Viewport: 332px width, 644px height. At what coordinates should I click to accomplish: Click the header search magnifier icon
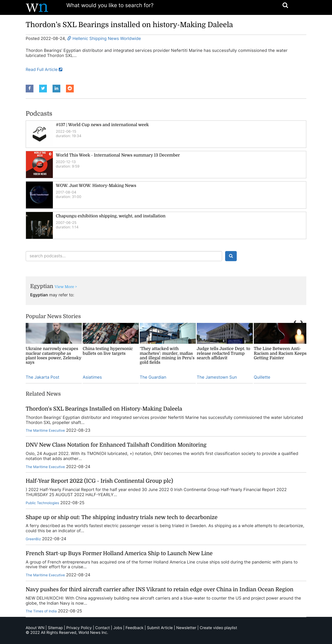[x=285, y=5]
